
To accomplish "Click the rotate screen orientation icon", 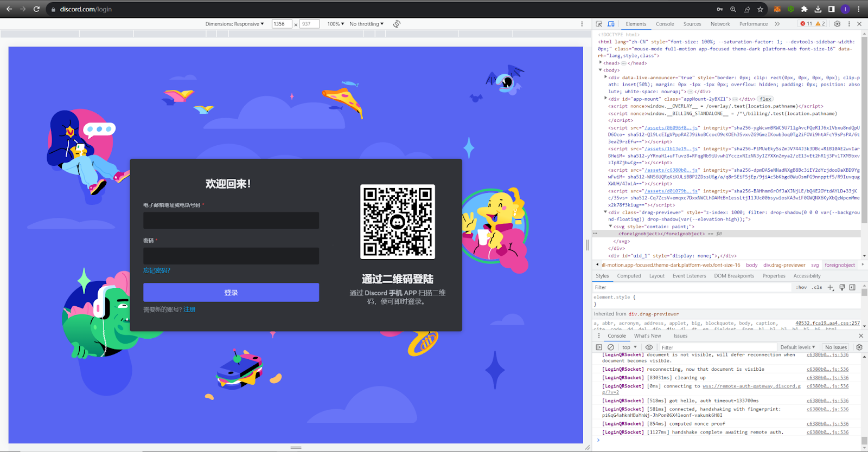I will pos(397,24).
